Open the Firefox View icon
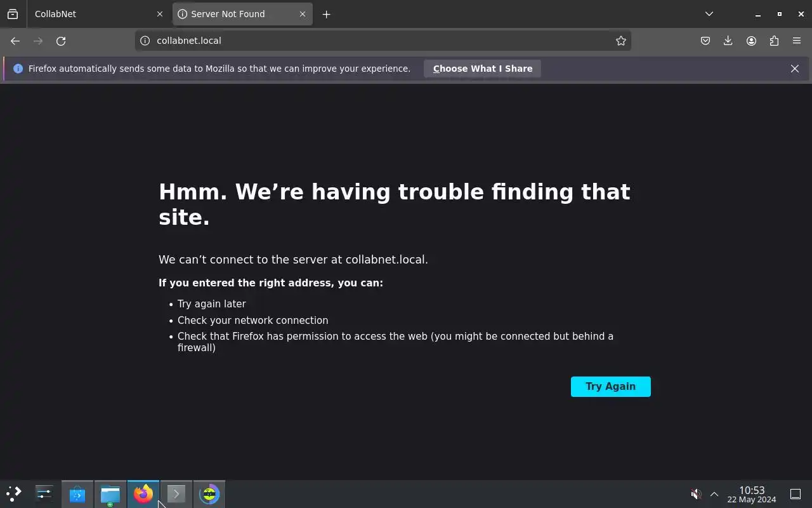This screenshot has height=508, width=812. (x=13, y=14)
